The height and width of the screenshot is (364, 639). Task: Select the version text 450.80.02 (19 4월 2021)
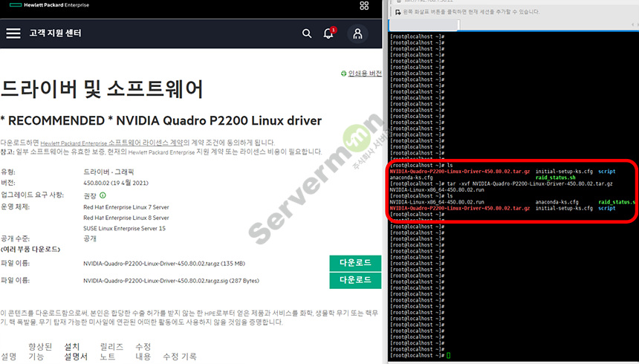click(116, 183)
